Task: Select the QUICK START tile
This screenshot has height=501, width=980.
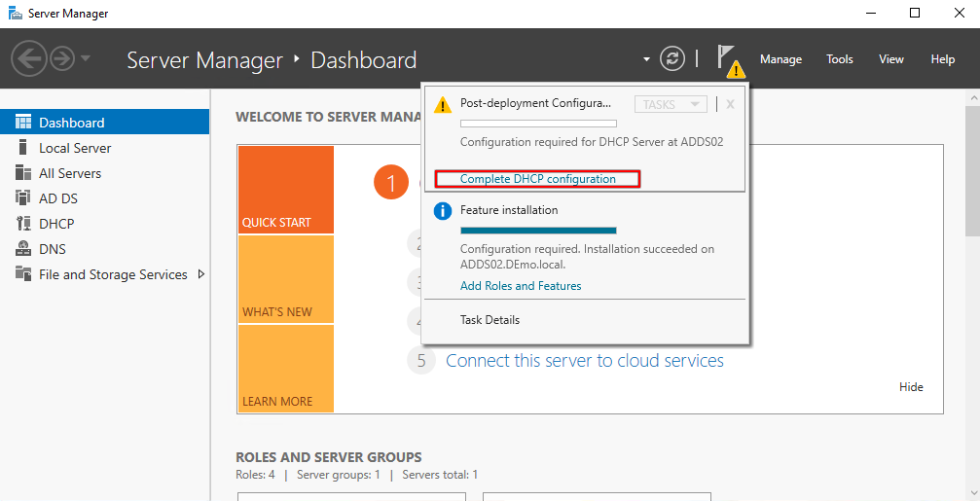Action: click(285, 190)
